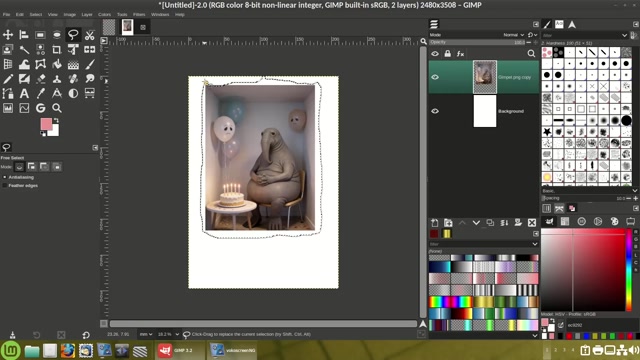Open the blend mode group switcher dropdown
The height and width of the screenshot is (360, 640).
click(532, 35)
